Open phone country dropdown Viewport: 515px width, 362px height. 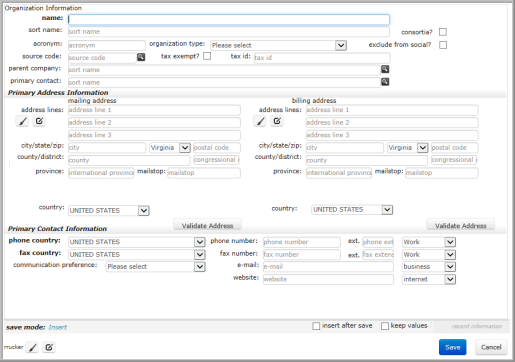137,242
